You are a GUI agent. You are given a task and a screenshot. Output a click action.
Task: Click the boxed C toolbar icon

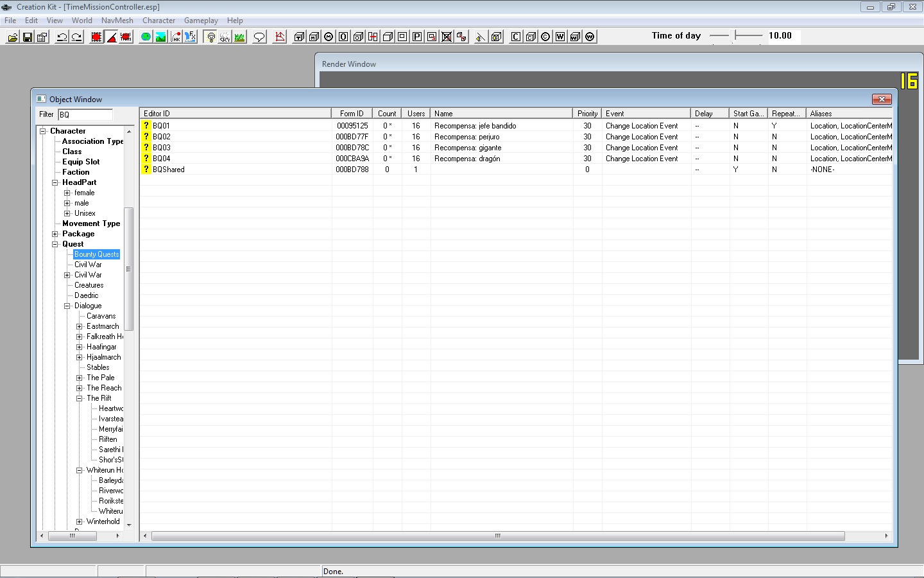point(516,37)
